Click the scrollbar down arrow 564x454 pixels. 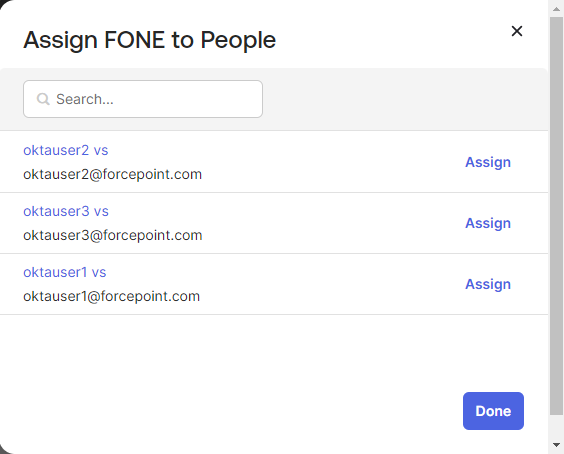click(x=556, y=445)
